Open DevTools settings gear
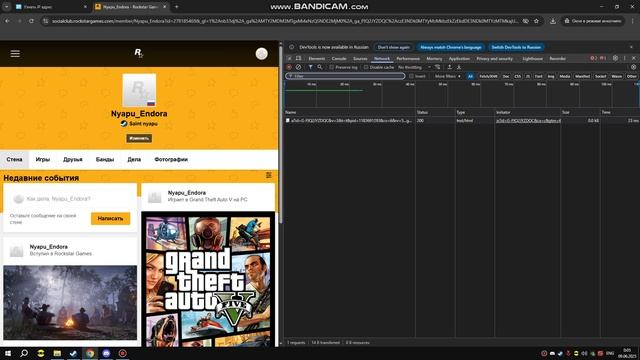The height and width of the screenshot is (360, 640). point(615,58)
